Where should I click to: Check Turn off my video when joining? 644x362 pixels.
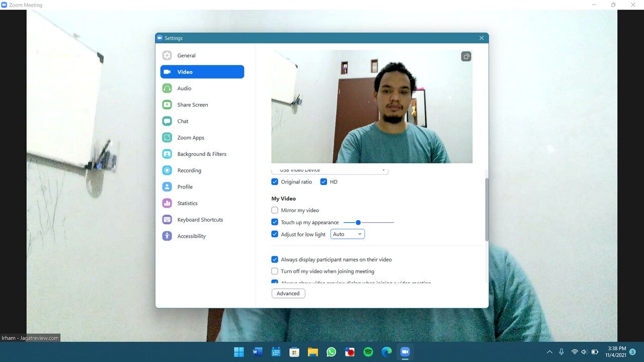click(275, 271)
